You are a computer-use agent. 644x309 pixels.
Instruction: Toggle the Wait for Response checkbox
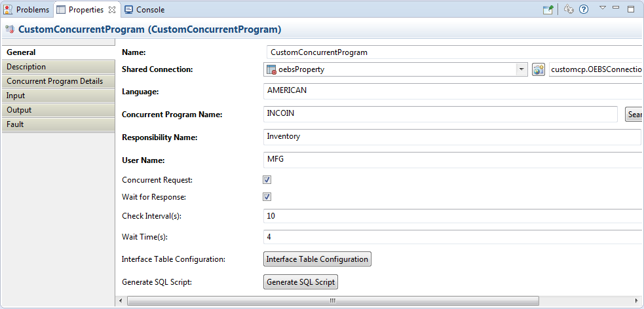click(x=267, y=197)
